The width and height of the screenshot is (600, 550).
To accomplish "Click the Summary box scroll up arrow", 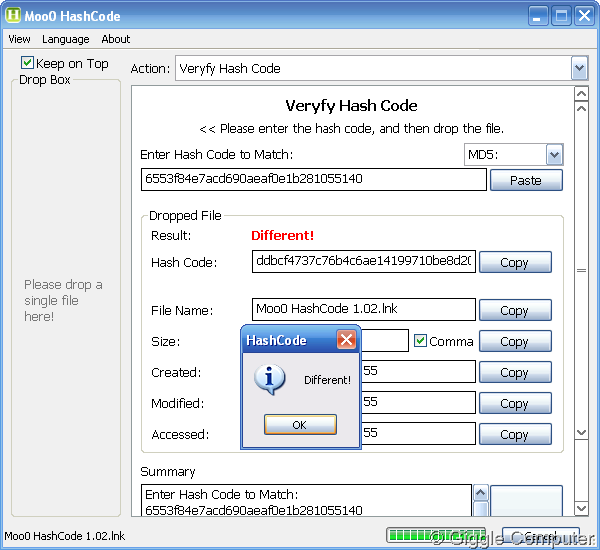I will point(481,493).
